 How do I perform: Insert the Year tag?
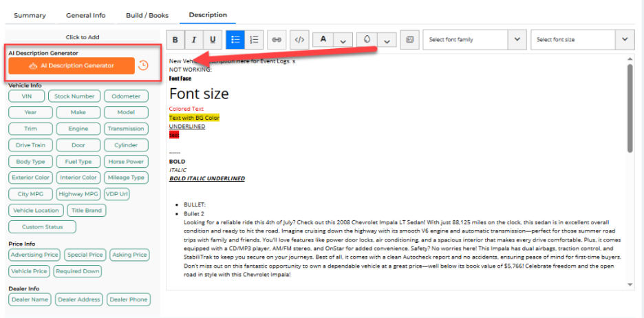point(30,112)
